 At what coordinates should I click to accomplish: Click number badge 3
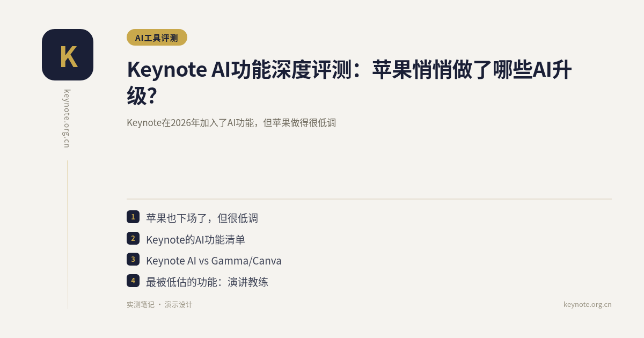(133, 259)
